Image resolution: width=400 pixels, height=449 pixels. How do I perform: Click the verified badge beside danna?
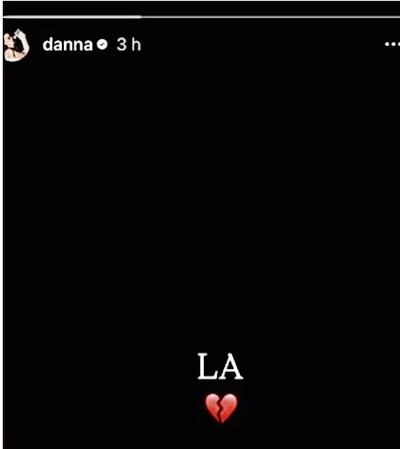pyautogui.click(x=102, y=44)
